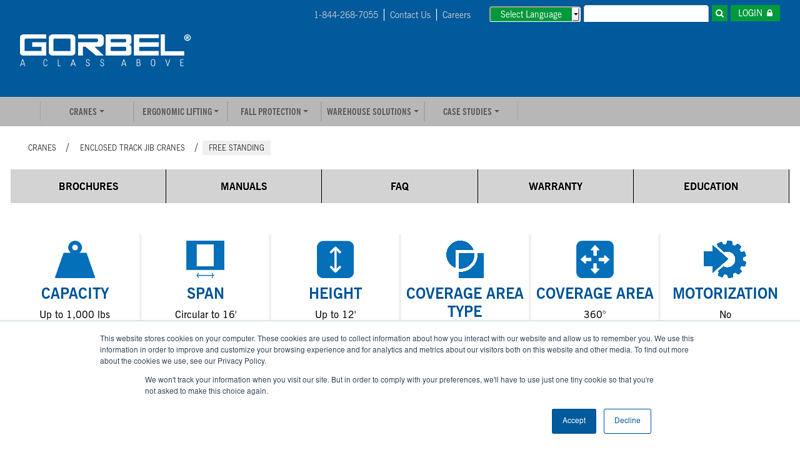This screenshot has height=450, width=800.
Task: Open the Education tab
Action: pos(711,186)
